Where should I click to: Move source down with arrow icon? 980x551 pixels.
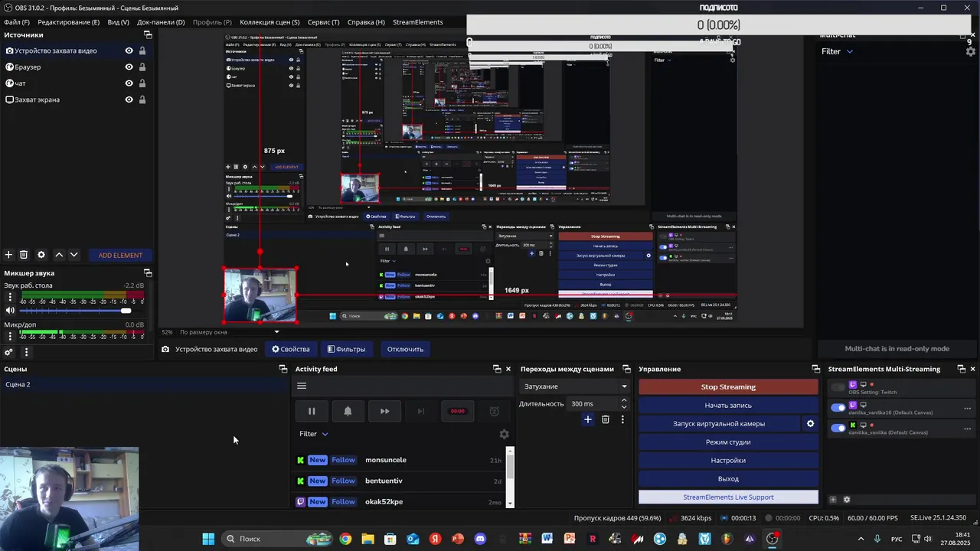73,255
